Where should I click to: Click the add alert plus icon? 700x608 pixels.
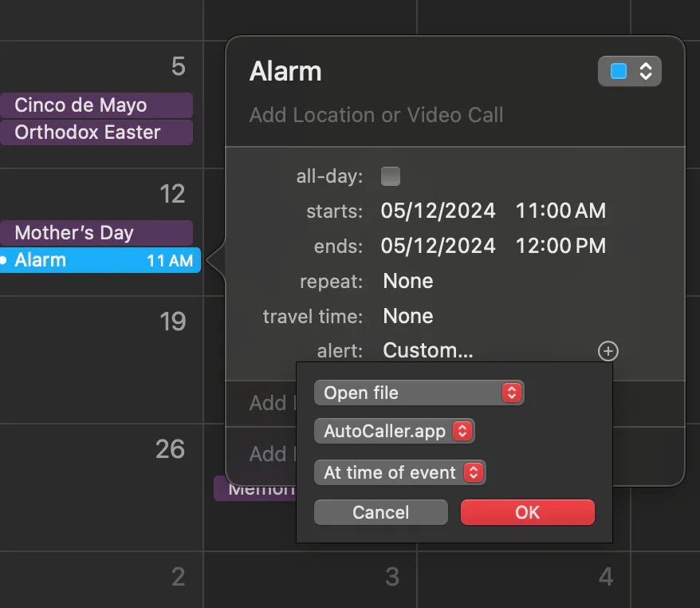pos(608,351)
